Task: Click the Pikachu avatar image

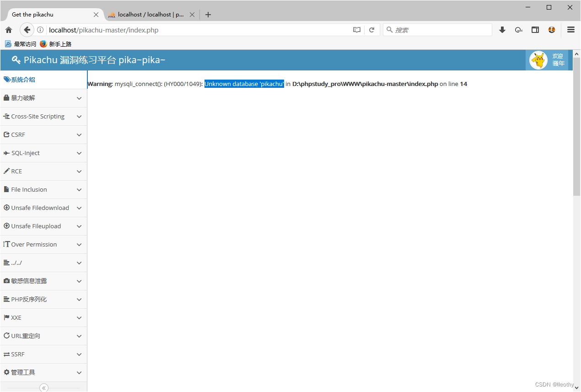Action: (x=538, y=60)
